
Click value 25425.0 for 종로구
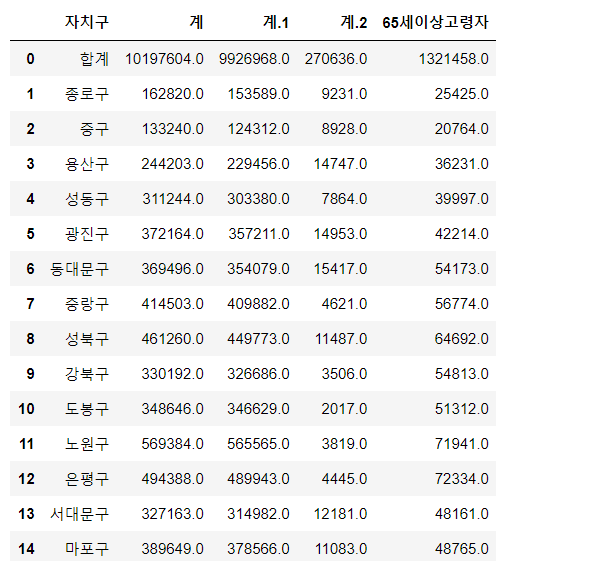coord(462,94)
